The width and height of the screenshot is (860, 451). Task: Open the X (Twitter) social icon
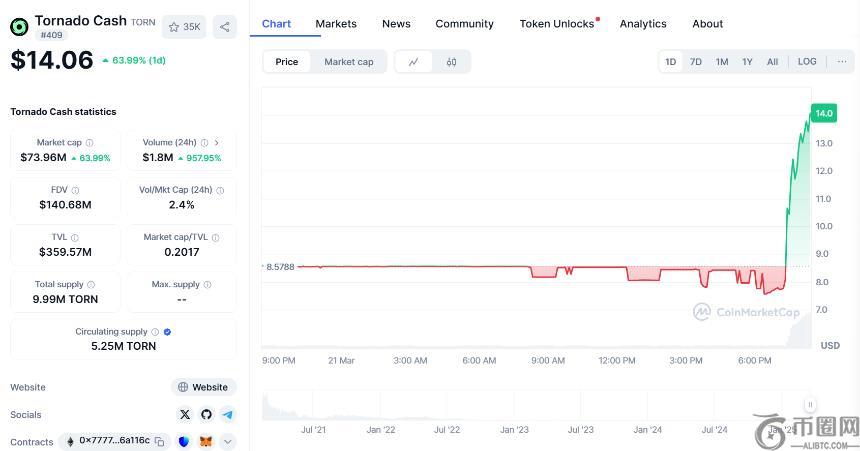(185, 414)
